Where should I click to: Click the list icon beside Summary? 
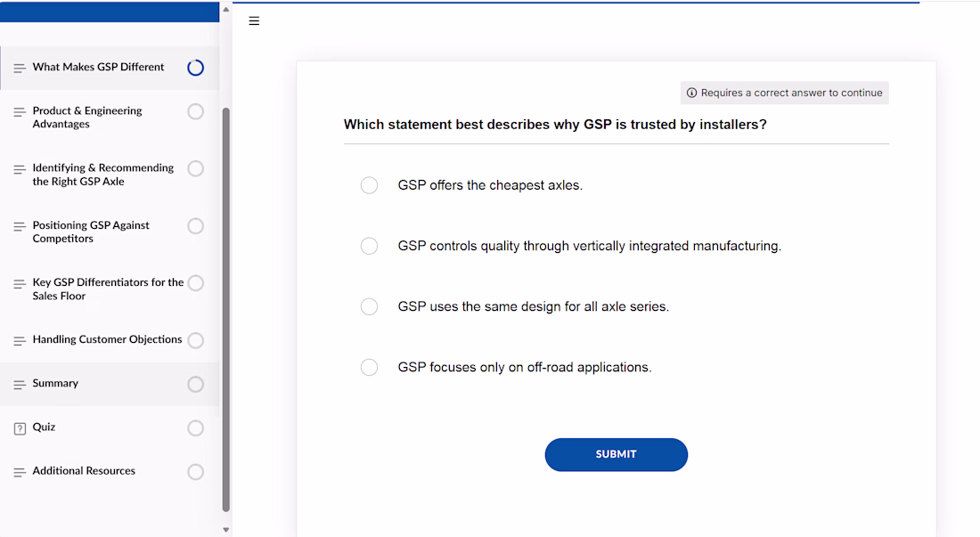pyautogui.click(x=20, y=385)
